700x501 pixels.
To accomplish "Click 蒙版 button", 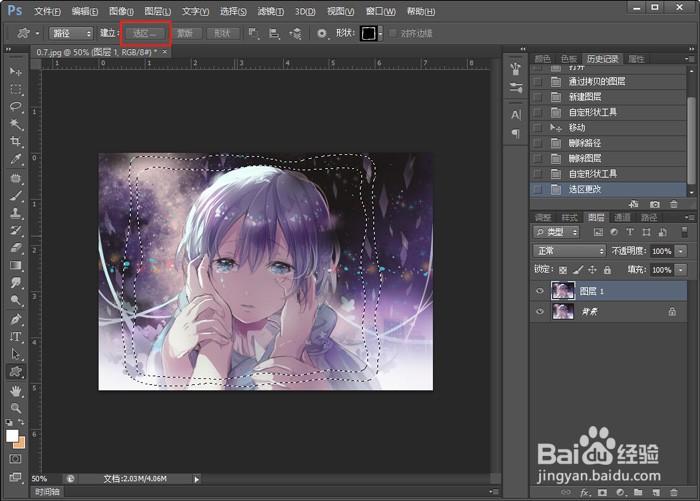I will pos(185,33).
